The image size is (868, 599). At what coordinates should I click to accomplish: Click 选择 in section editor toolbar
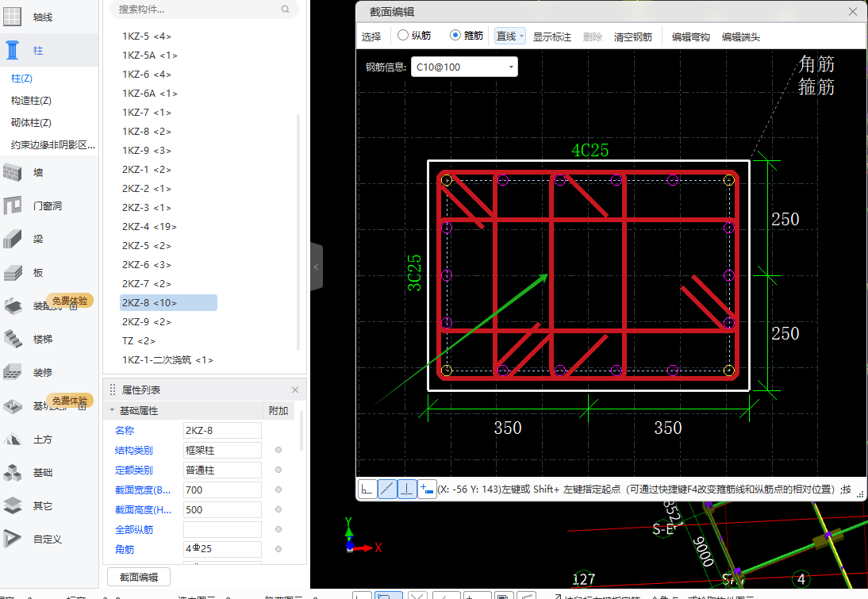coord(371,36)
